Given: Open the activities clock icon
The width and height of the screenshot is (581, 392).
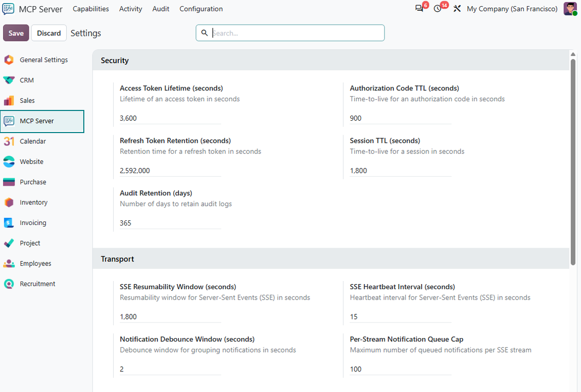Looking at the screenshot, I should point(438,9).
